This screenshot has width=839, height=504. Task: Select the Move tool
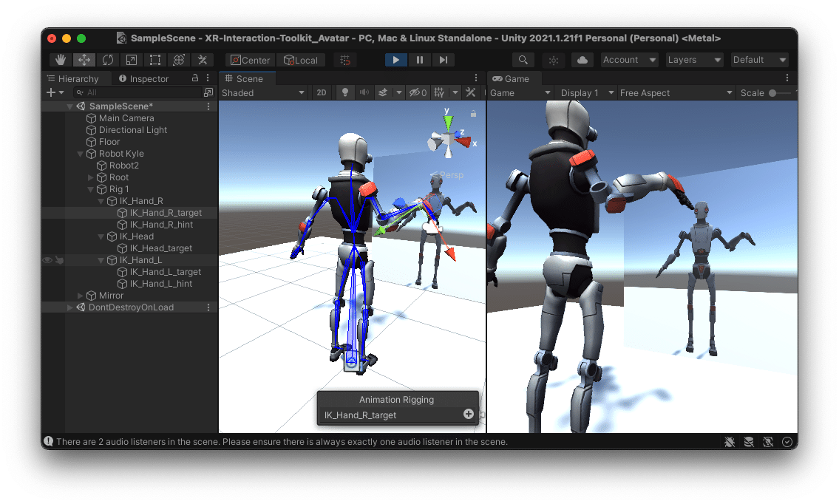[84, 60]
